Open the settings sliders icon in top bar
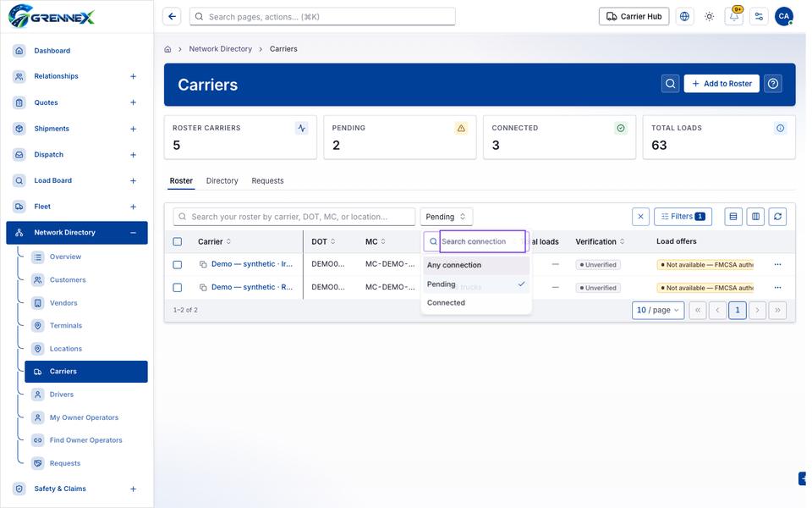This screenshot has width=812, height=508. pos(760,17)
